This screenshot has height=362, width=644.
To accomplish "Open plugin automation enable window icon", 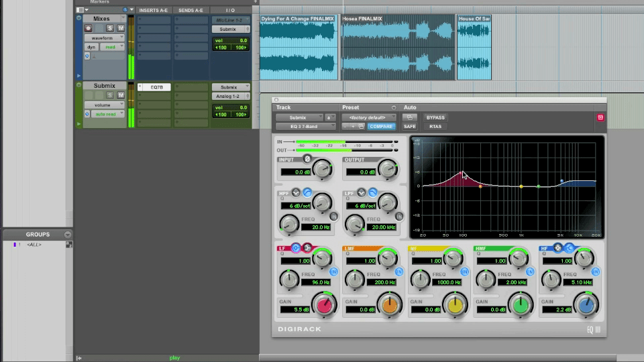I will click(x=409, y=117).
